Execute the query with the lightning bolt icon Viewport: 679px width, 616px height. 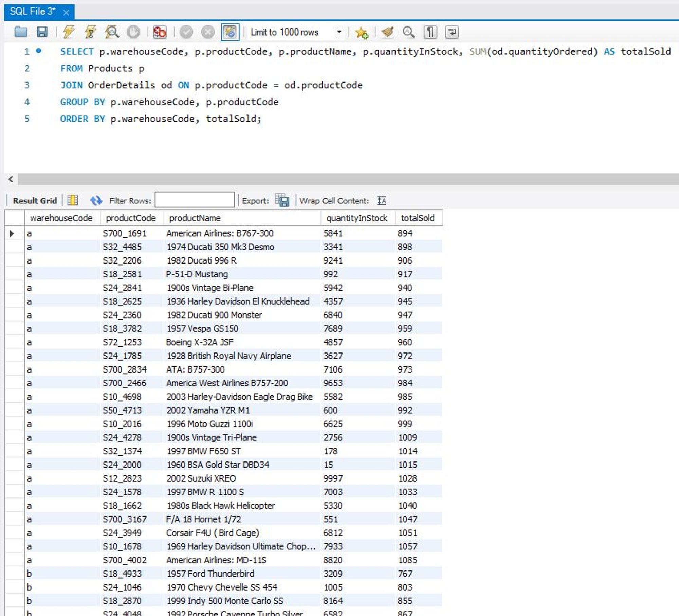pyautogui.click(x=69, y=32)
